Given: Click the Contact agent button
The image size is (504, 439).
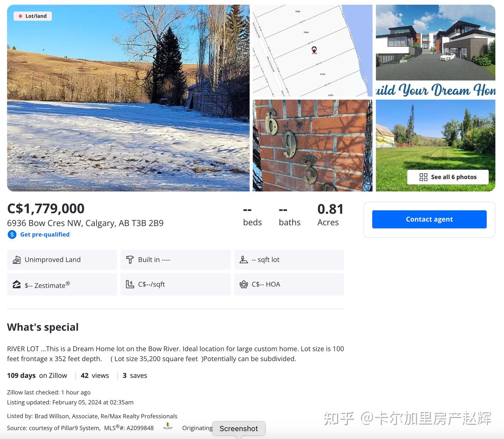Looking at the screenshot, I should click(429, 219).
